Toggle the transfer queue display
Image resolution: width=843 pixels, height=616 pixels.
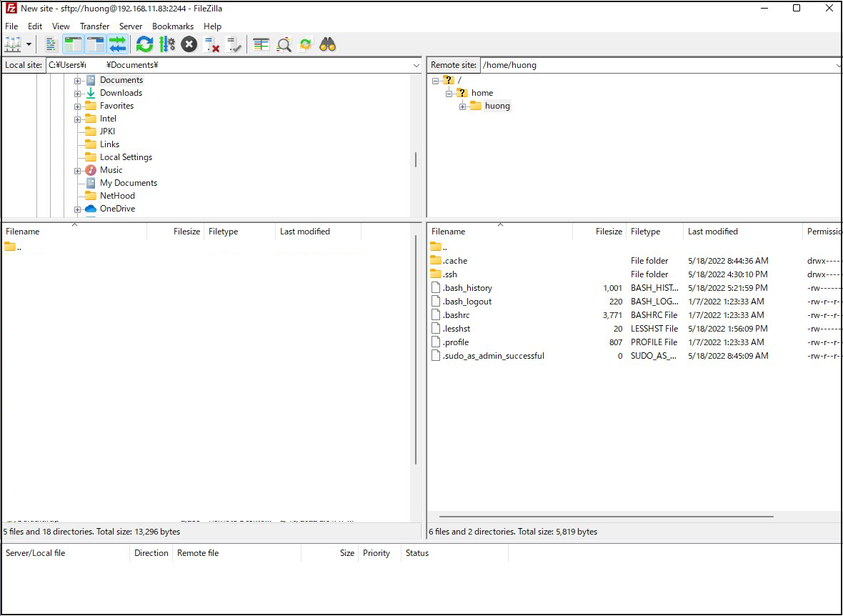point(117,44)
